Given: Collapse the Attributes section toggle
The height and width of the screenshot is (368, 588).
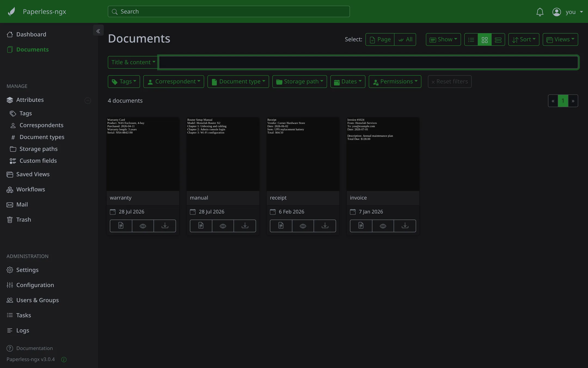Looking at the screenshot, I should [88, 100].
